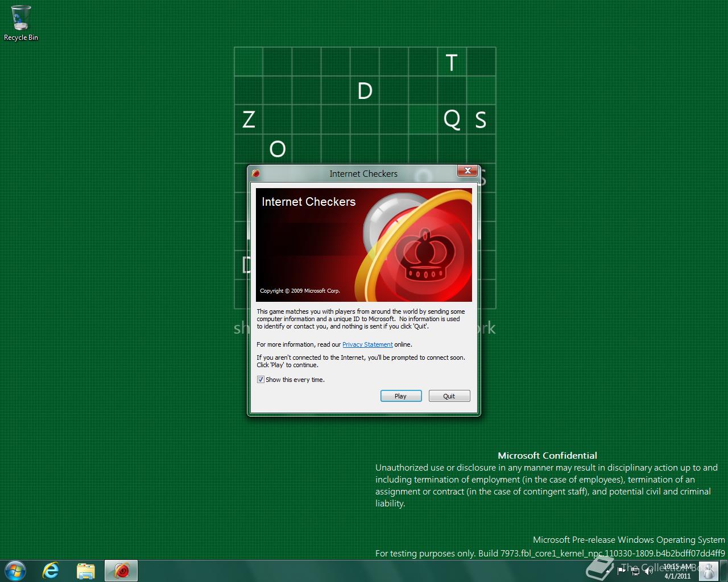Show hidden tray icons arrow
The width and height of the screenshot is (728, 582).
click(607, 571)
